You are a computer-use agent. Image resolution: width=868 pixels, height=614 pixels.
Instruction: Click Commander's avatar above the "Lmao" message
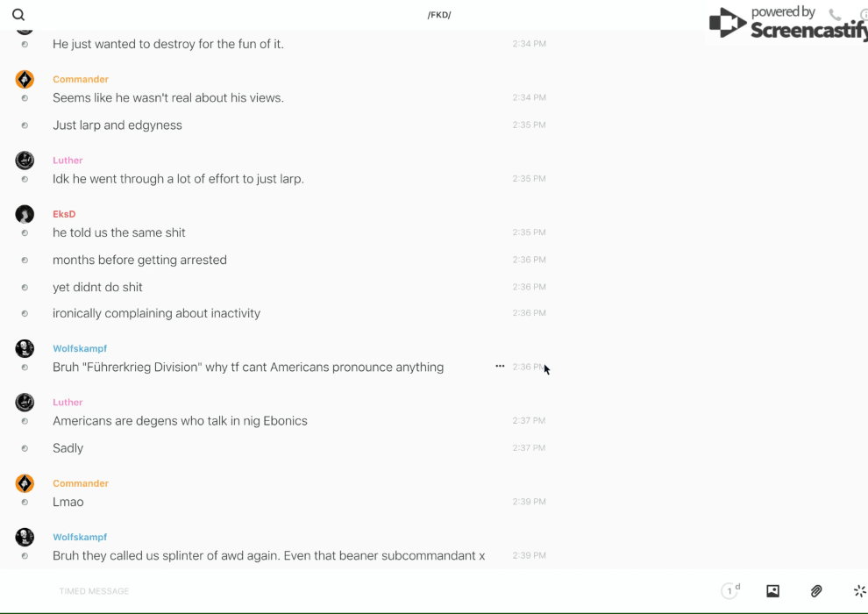point(25,483)
